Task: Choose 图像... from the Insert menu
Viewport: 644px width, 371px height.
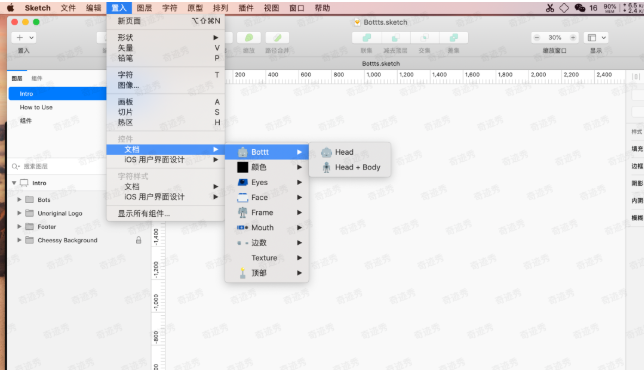Action: 166,85
